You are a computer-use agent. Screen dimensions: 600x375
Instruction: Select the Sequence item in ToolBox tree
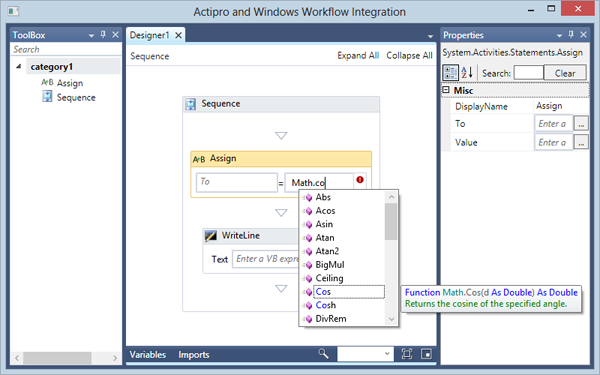pos(76,98)
